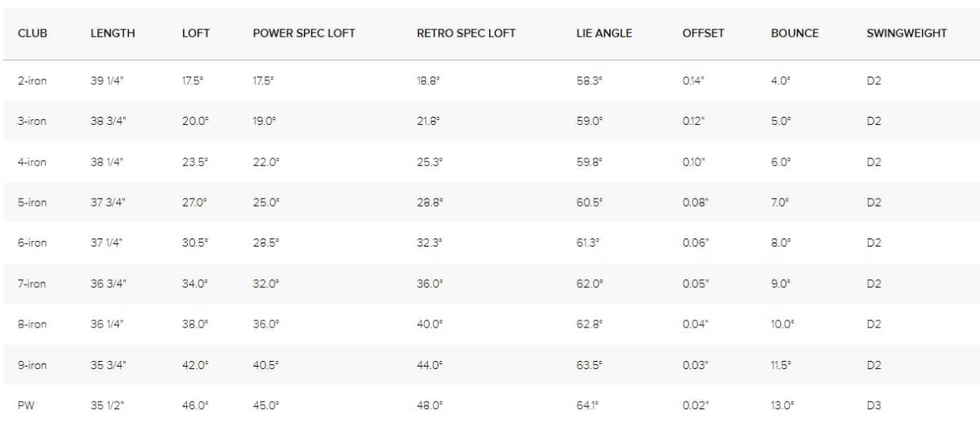Select the OFFSET column header
This screenshot has height=423, width=980.
click(703, 33)
